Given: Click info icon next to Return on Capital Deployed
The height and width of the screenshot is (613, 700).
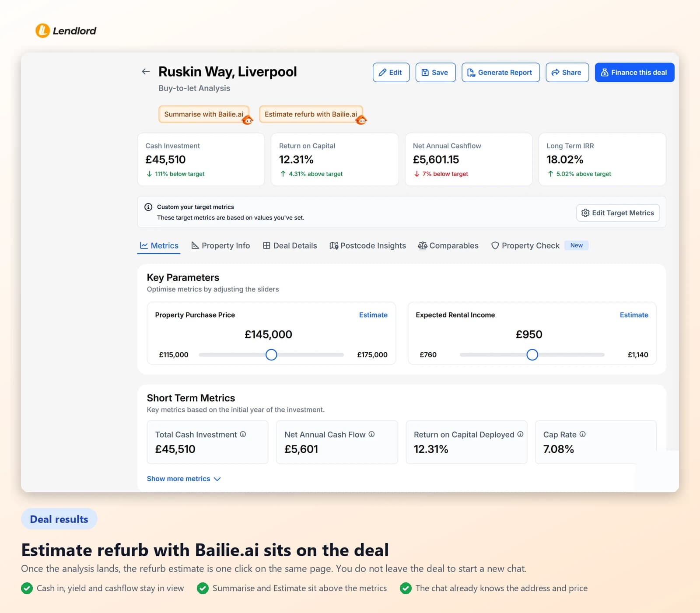Looking at the screenshot, I should (520, 434).
